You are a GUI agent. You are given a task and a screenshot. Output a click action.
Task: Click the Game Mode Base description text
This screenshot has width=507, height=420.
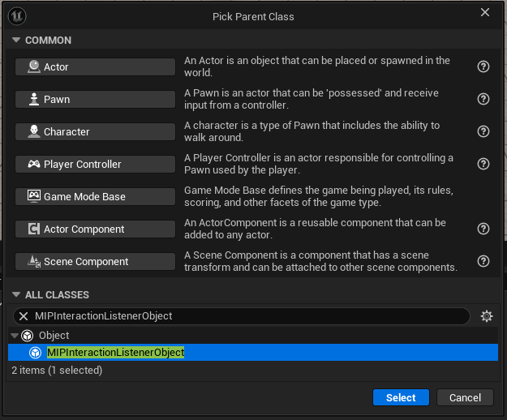pyautogui.click(x=319, y=196)
